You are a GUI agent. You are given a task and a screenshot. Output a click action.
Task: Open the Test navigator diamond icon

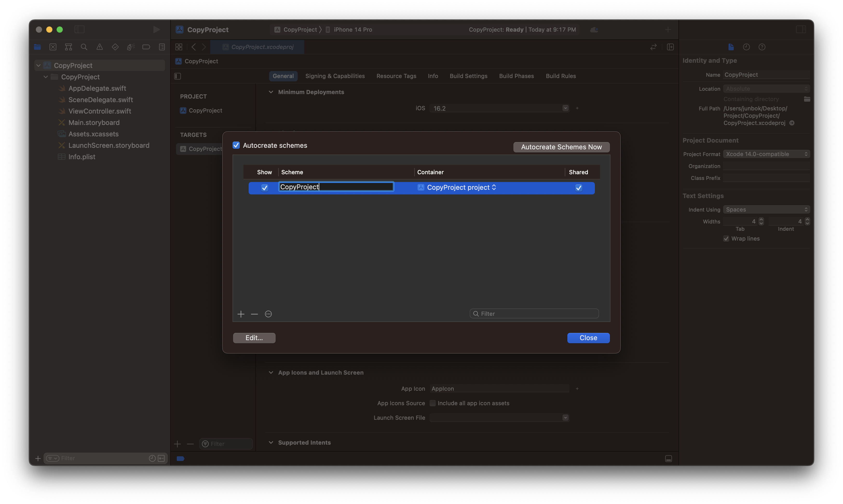point(115,47)
